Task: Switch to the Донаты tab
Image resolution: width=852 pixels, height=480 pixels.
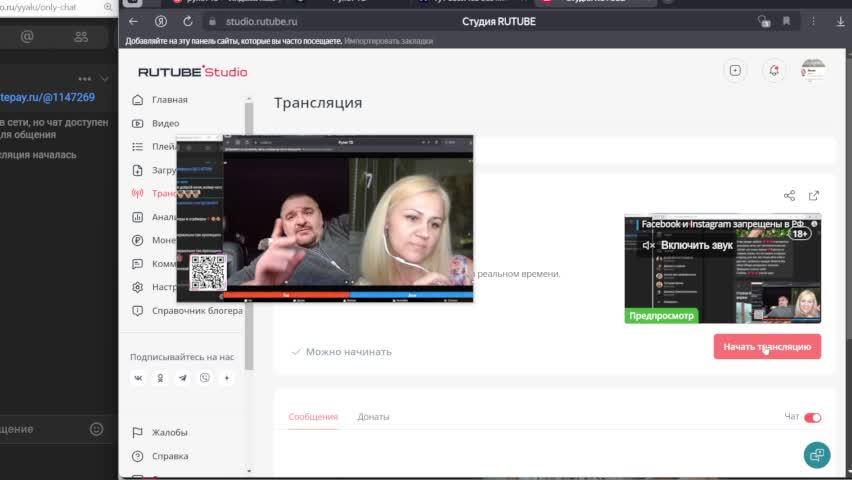Action: click(x=373, y=417)
